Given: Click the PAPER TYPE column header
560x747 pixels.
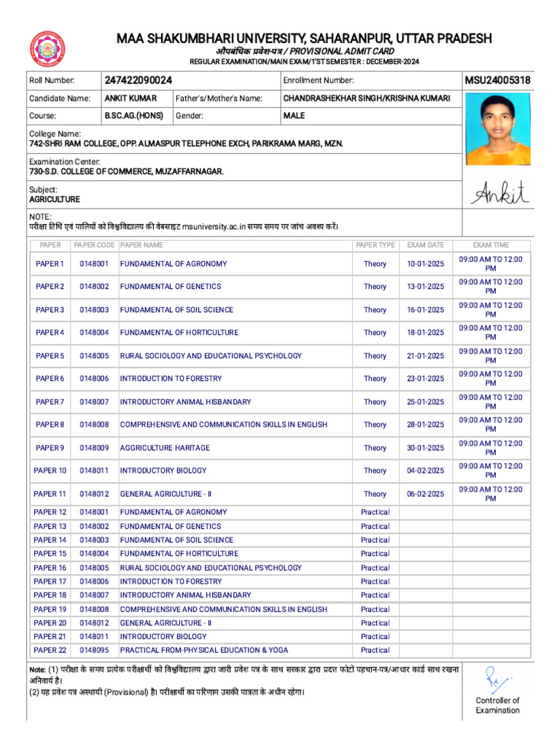Looking at the screenshot, I should (x=376, y=245).
